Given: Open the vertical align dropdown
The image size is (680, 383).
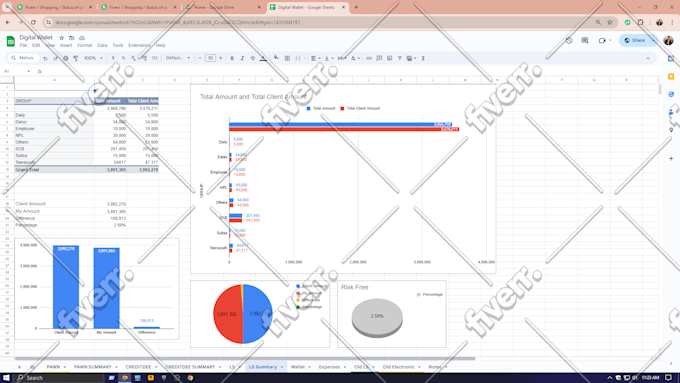Looking at the screenshot, I should point(328,58).
